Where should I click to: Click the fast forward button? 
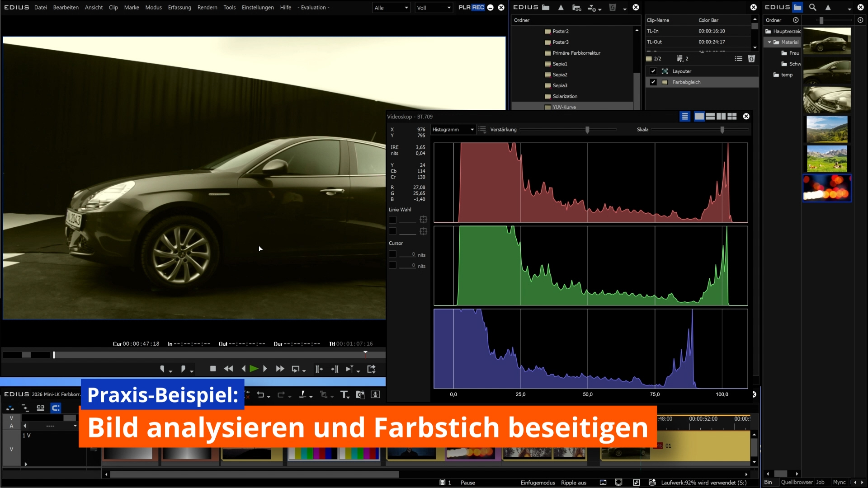(x=280, y=369)
